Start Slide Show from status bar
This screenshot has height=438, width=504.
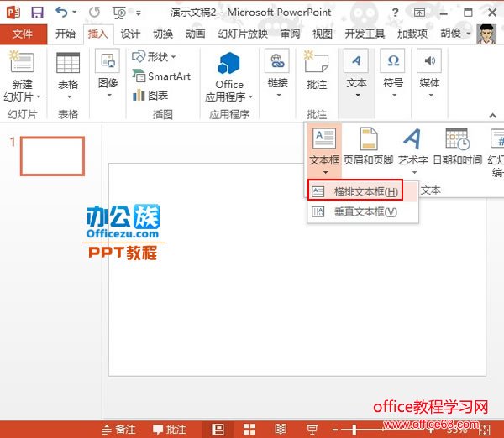(x=312, y=430)
